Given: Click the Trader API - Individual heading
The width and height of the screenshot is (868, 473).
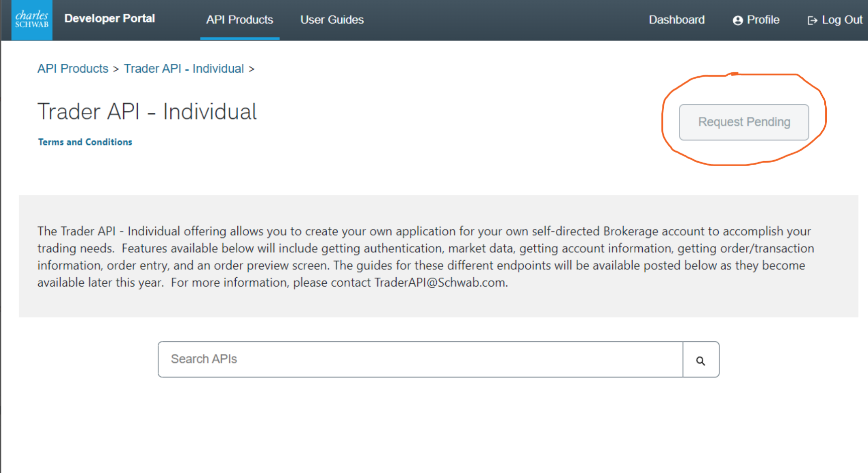Looking at the screenshot, I should pos(147,111).
